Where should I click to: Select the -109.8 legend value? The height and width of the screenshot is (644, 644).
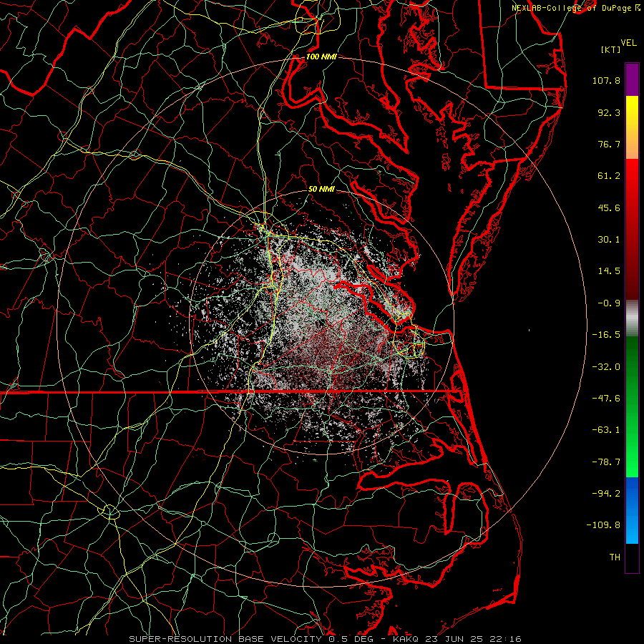[x=604, y=525]
